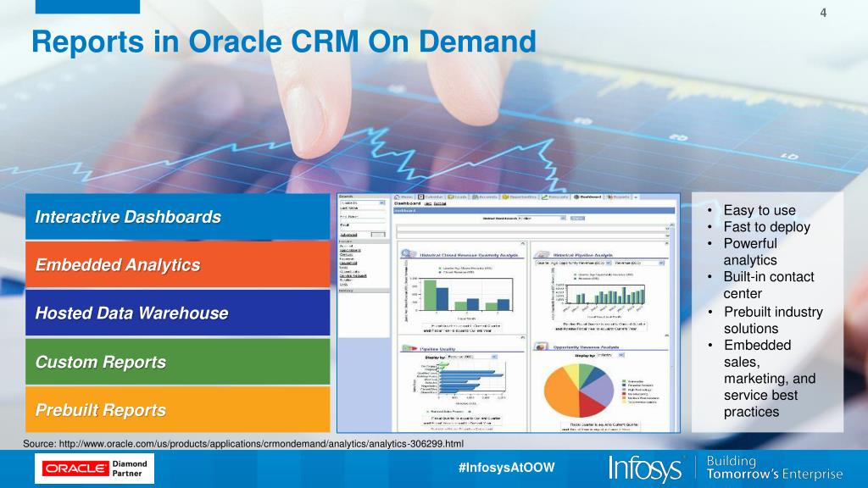This screenshot has width=868, height=488.
Task: Click the Historical Pipeline Analysis icon
Action: click(x=541, y=254)
